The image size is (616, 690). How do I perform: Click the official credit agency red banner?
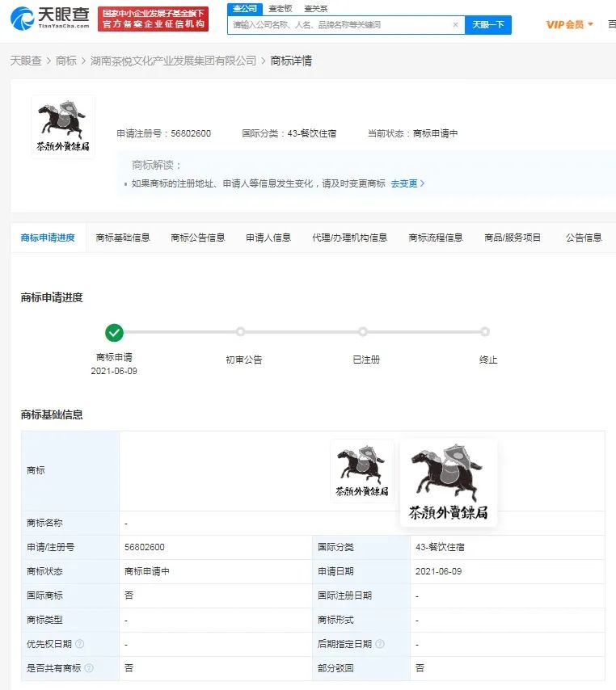153,19
